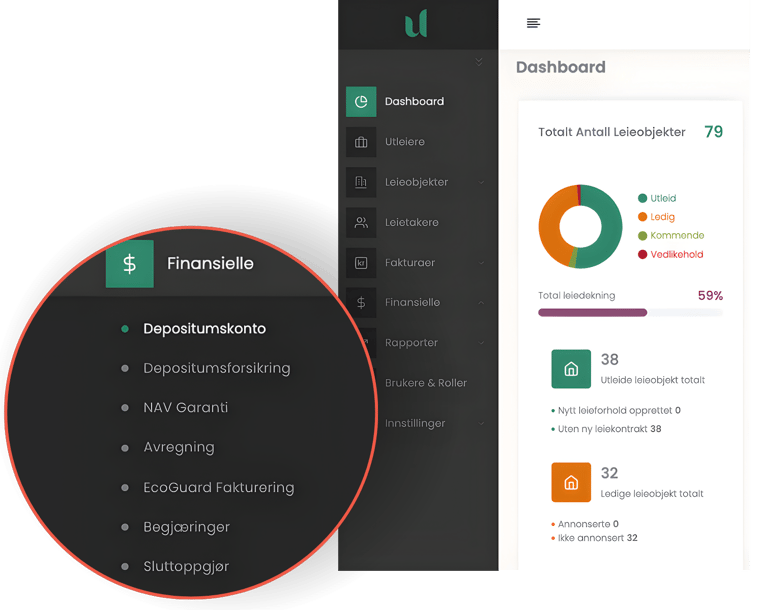Select EcoGuard Fakturering entry
763x610 pixels.
pos(218,488)
